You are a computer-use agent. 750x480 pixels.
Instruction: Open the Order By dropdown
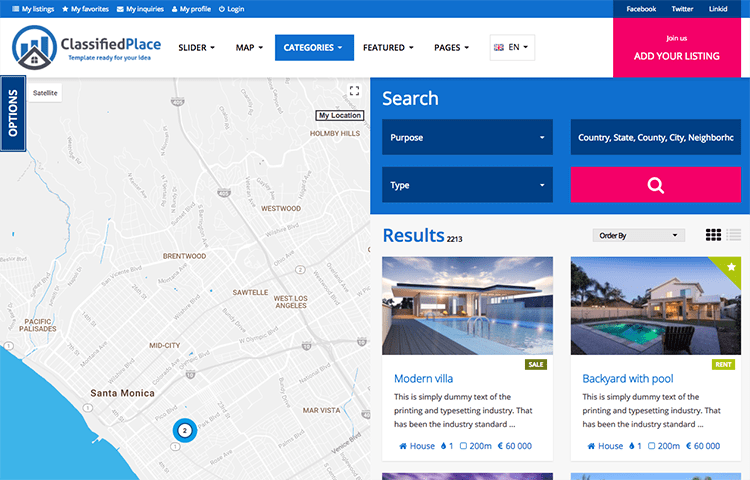[639, 235]
